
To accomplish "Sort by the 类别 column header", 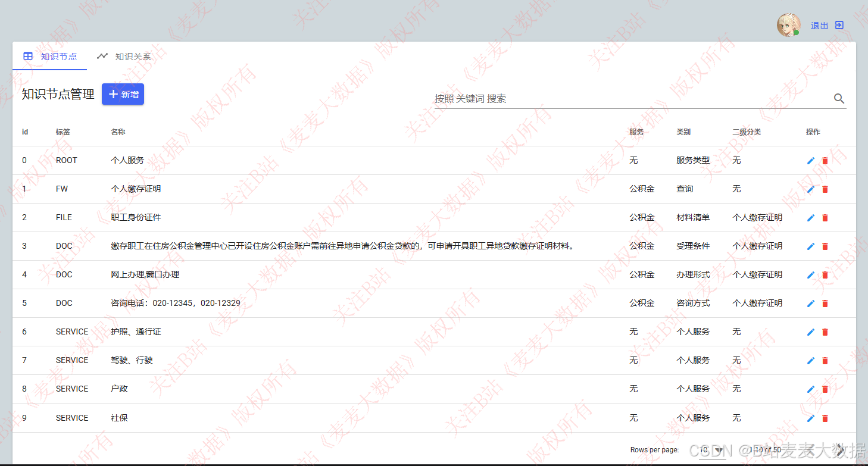I will click(x=683, y=132).
